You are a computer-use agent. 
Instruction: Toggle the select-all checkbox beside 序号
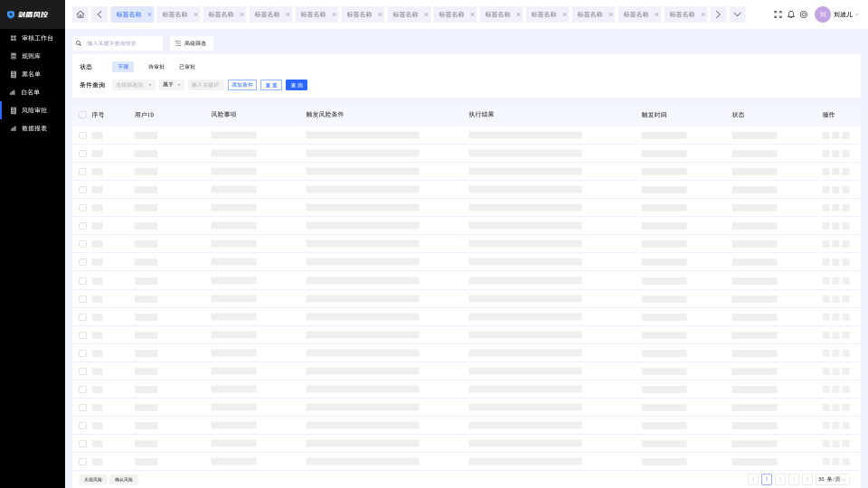(82, 115)
